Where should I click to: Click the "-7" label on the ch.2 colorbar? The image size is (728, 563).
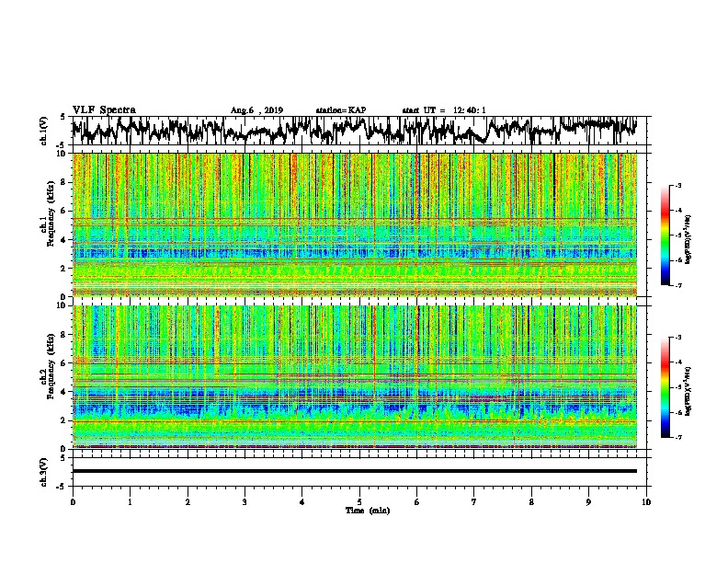click(x=677, y=437)
